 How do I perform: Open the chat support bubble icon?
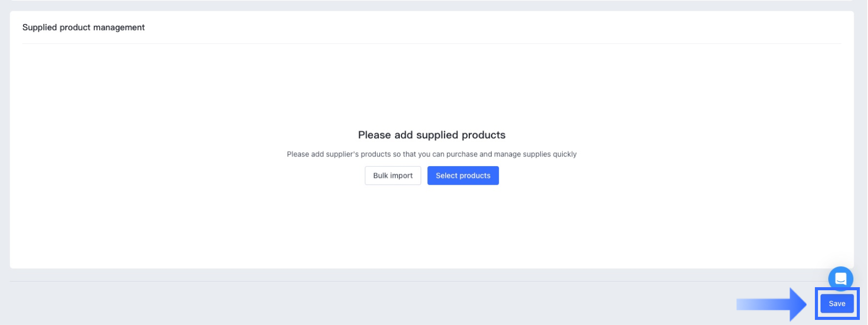(x=840, y=279)
